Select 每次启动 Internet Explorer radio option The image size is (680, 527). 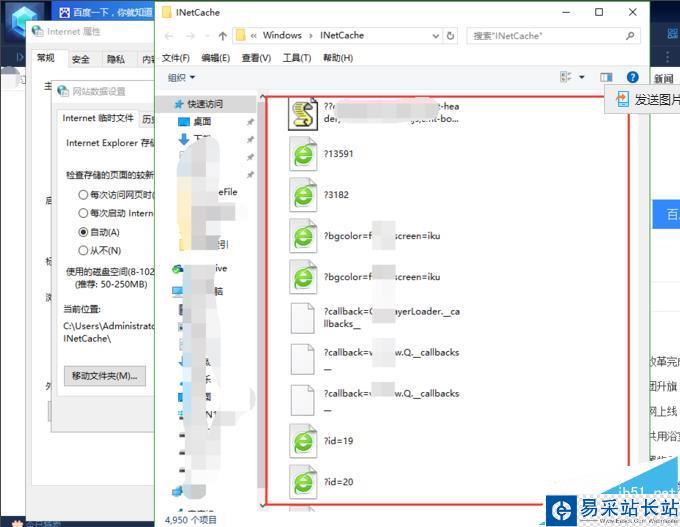coord(83,213)
